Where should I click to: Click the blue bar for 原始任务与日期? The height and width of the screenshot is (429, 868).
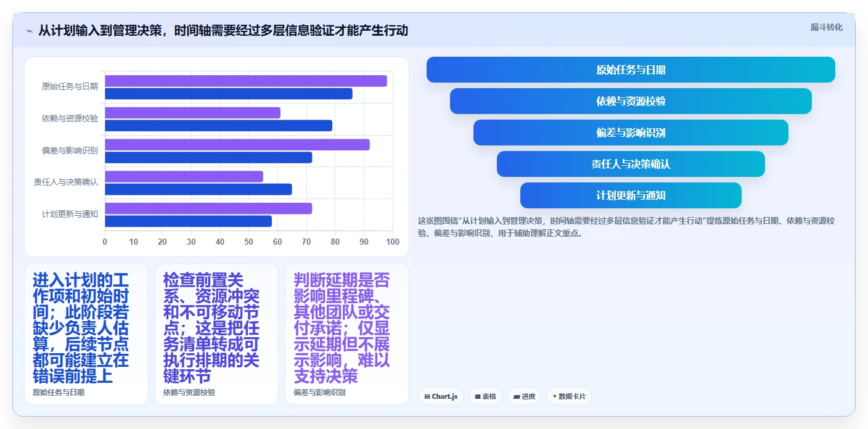click(229, 94)
